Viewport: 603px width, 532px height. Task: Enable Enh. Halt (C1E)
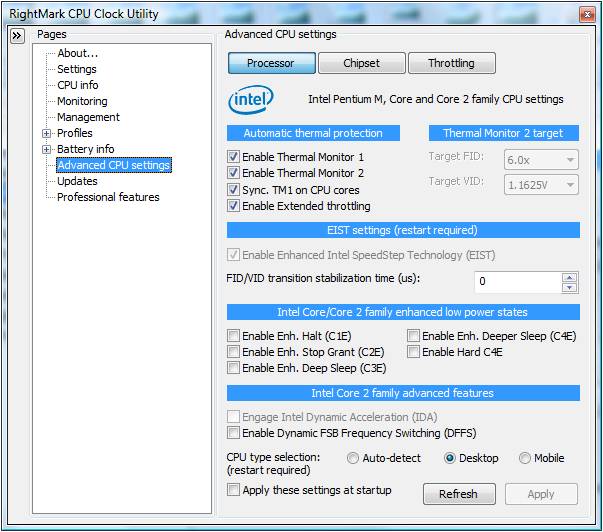(x=233, y=335)
